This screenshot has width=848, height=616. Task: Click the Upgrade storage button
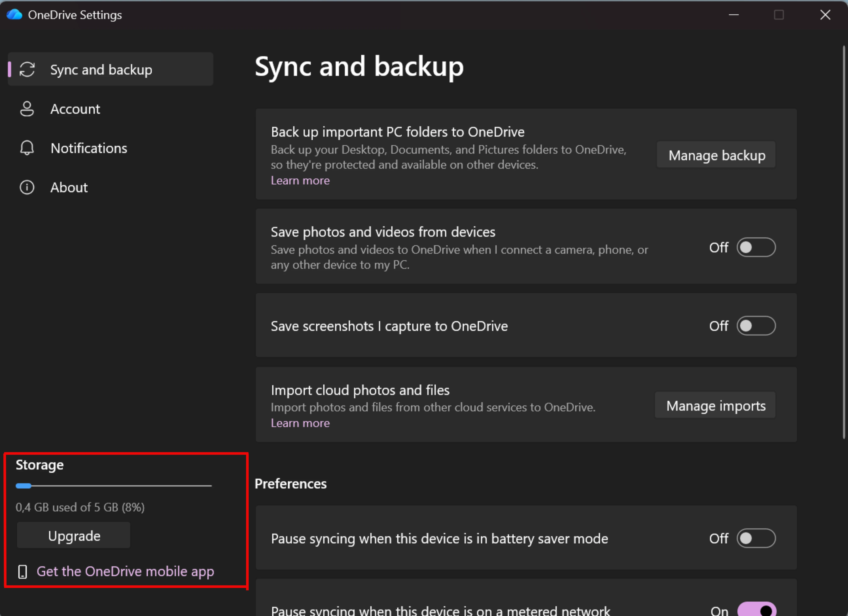pos(74,536)
